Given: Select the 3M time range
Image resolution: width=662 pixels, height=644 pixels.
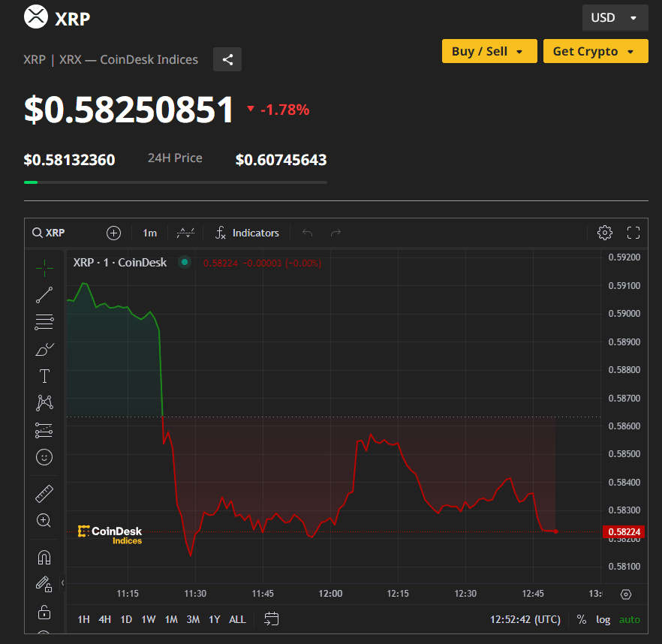Looking at the screenshot, I should coord(193,619).
